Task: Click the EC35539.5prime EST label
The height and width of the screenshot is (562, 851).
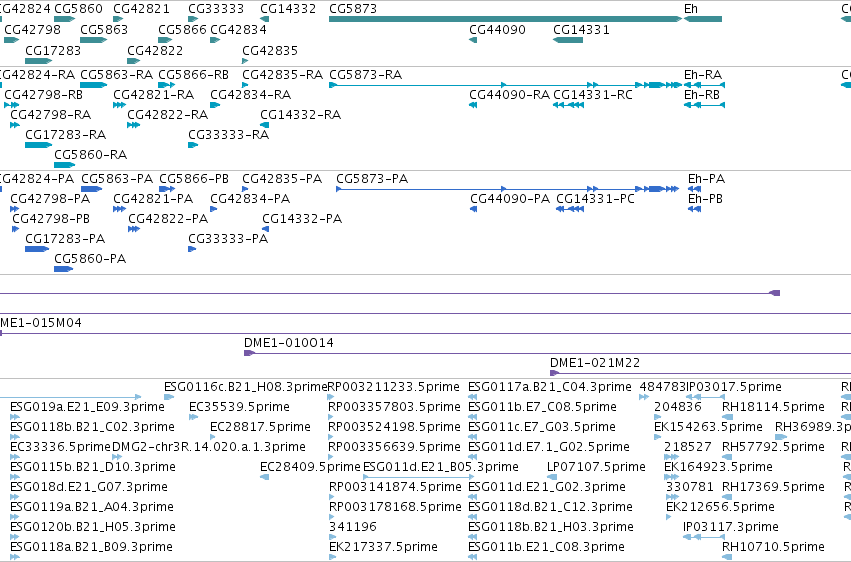Action: [x=239, y=407]
